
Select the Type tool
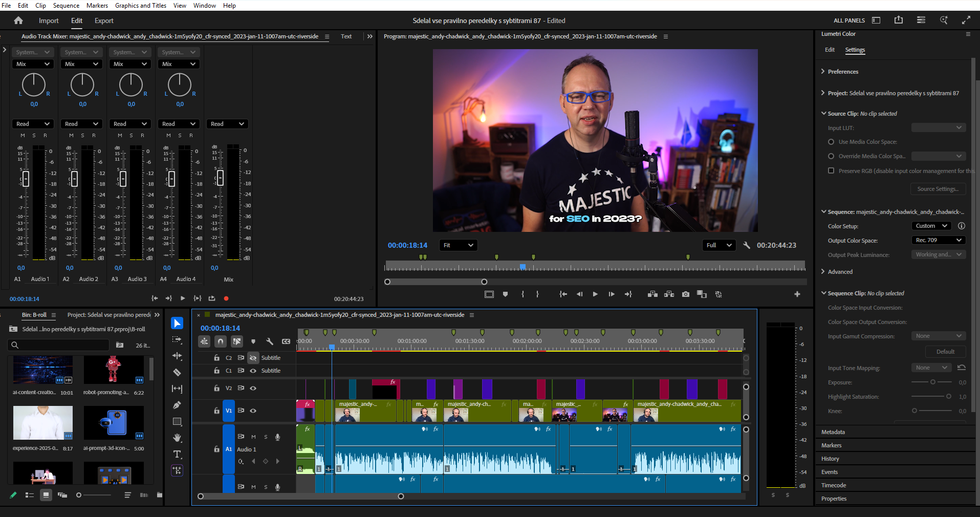coord(177,454)
